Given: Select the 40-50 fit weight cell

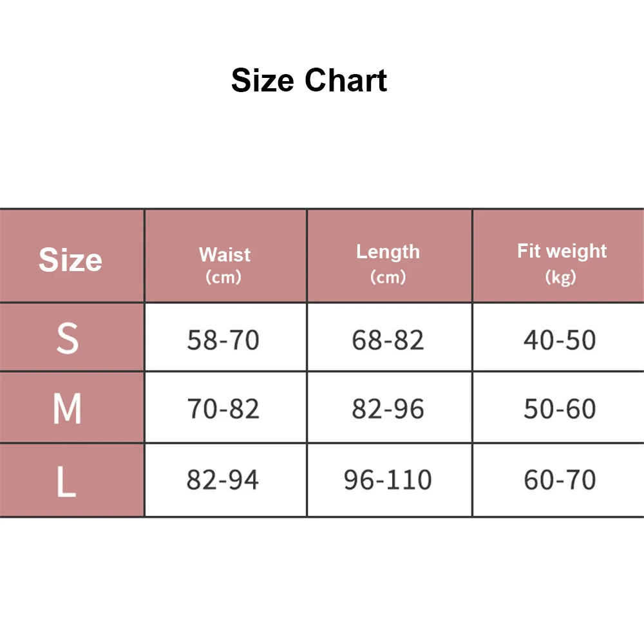Looking at the screenshot, I should click(x=560, y=340).
